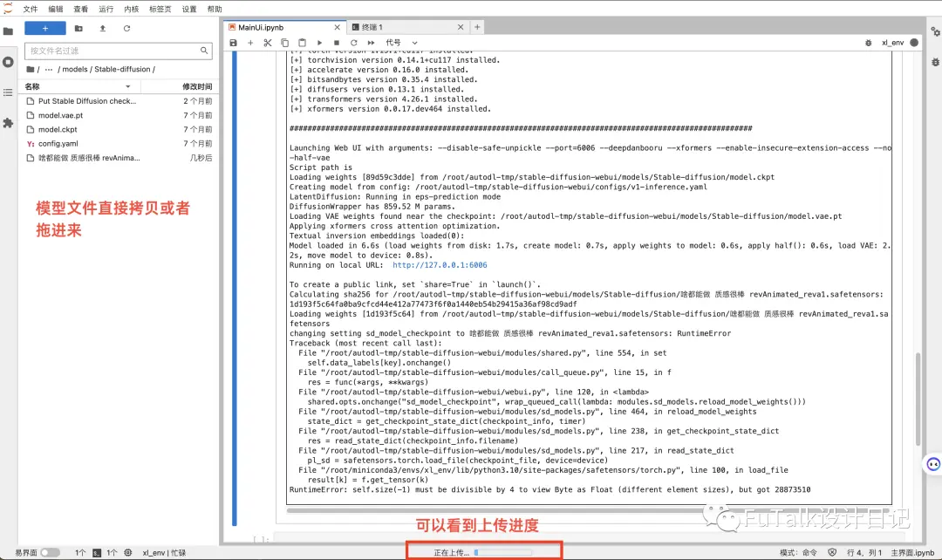The width and height of the screenshot is (942, 560).
Task: Open the property inspector on right sidebar
Action: (x=935, y=32)
